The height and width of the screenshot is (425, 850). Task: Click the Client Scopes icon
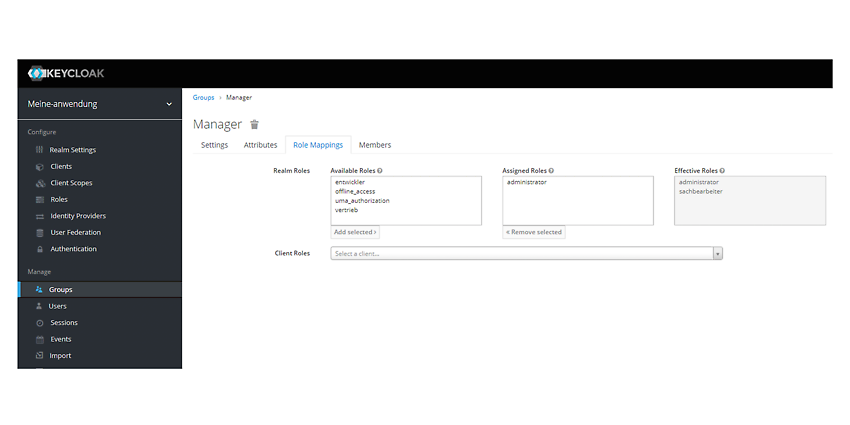[40, 183]
